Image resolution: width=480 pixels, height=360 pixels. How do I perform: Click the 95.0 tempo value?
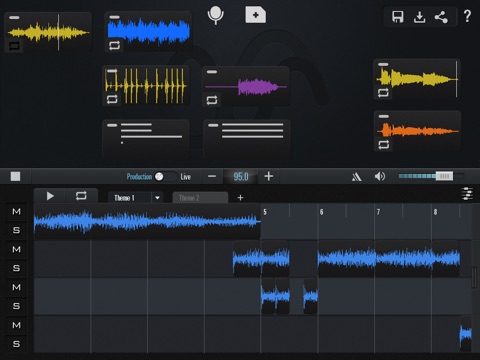click(241, 176)
